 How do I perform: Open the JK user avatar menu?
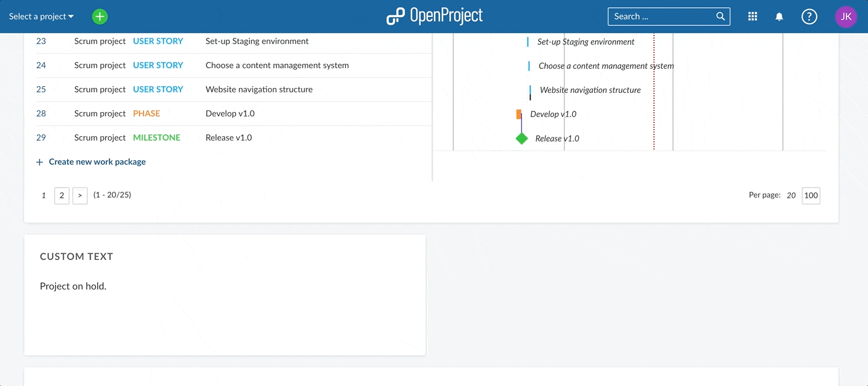coord(846,17)
